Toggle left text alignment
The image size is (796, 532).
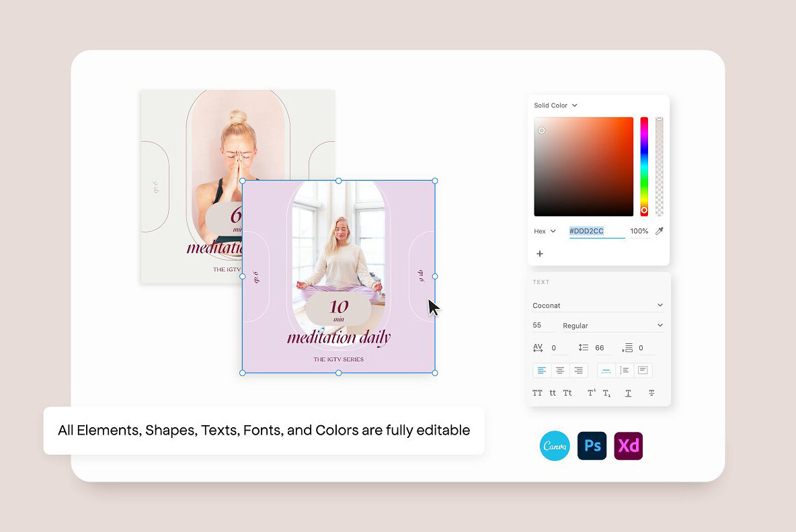pos(542,370)
